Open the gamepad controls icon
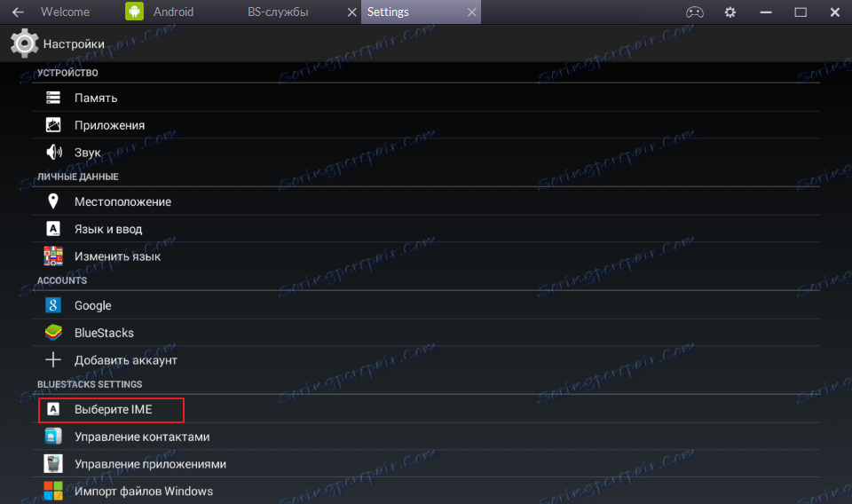This screenshot has width=852, height=504. coord(694,12)
